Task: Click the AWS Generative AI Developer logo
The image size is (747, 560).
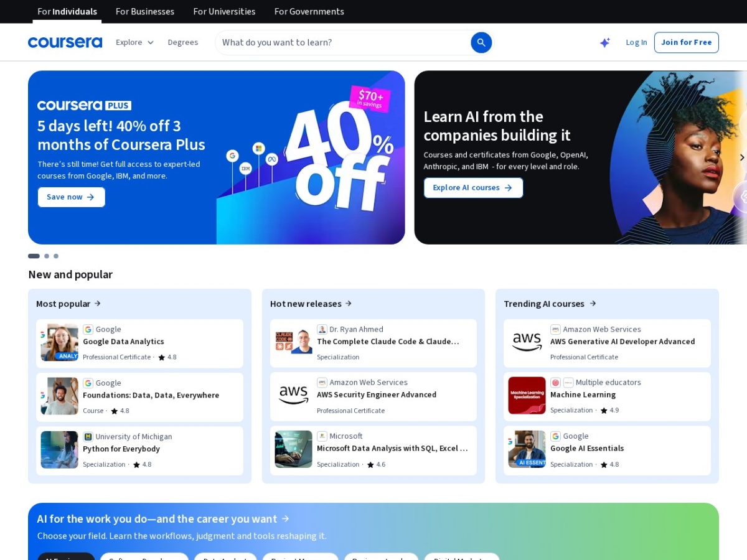Action: [x=527, y=342]
